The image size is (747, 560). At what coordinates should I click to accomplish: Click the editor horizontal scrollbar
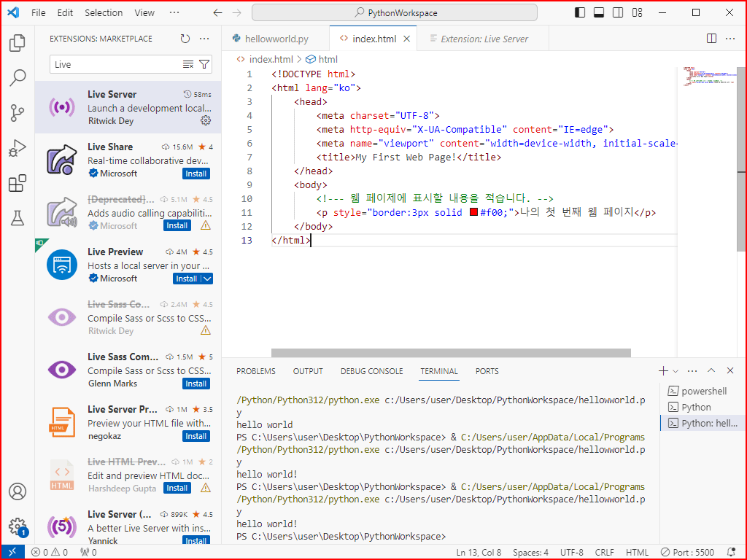451,352
